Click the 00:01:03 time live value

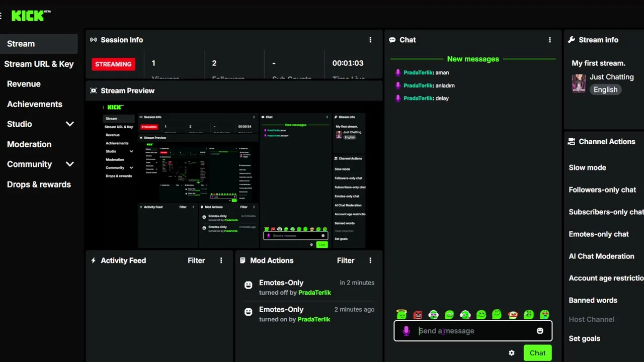click(348, 63)
